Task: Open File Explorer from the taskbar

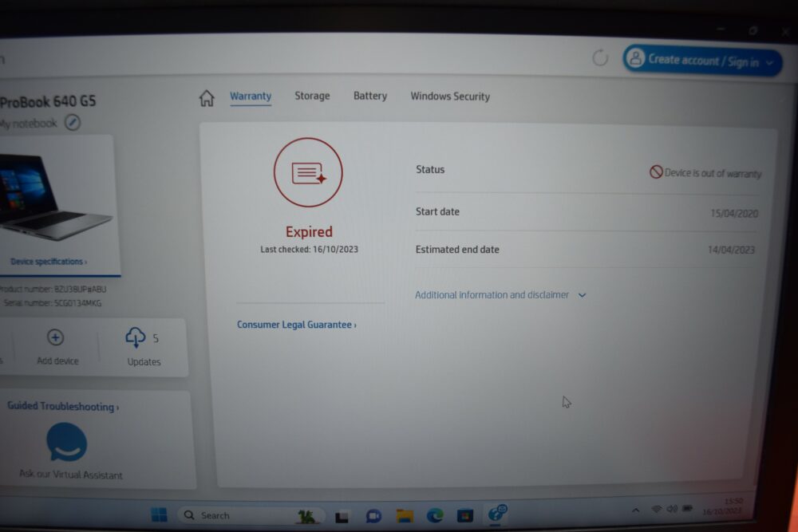Action: coord(405,516)
